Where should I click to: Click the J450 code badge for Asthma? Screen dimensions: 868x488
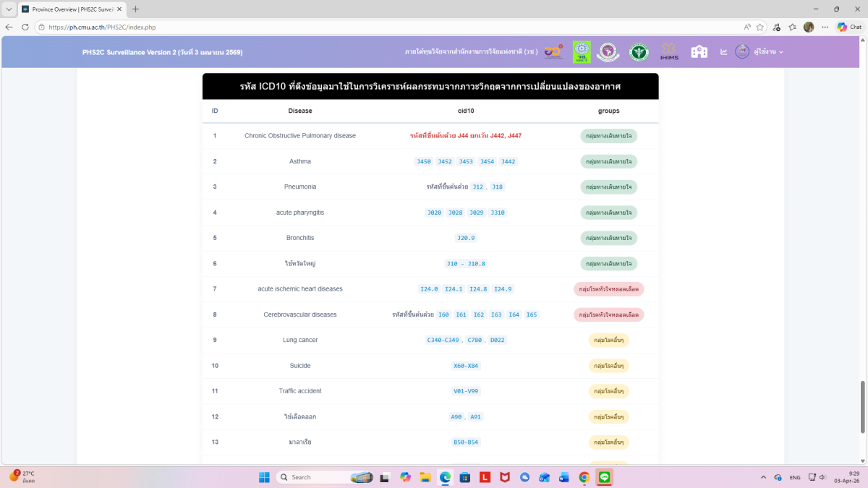coord(423,161)
